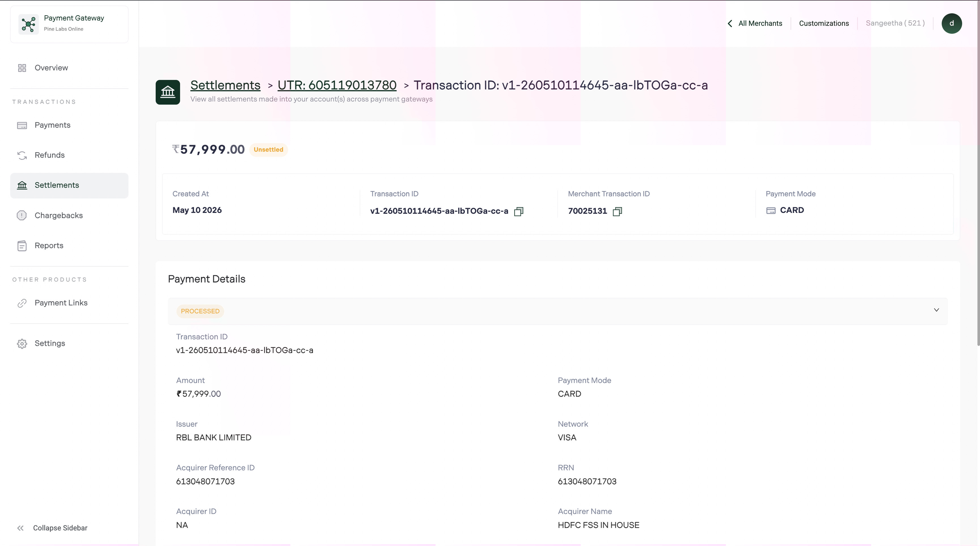The width and height of the screenshot is (980, 546).
Task: Open Customizations in the top bar
Action: 824,24
